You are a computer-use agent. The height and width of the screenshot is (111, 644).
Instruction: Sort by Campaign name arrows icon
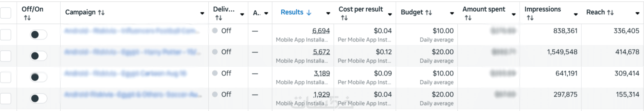[101, 13]
